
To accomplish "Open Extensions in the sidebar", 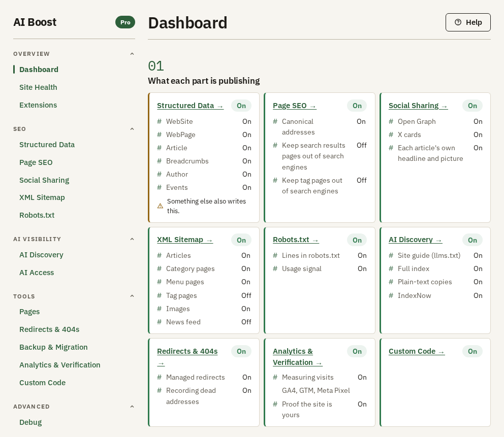I will (x=38, y=105).
